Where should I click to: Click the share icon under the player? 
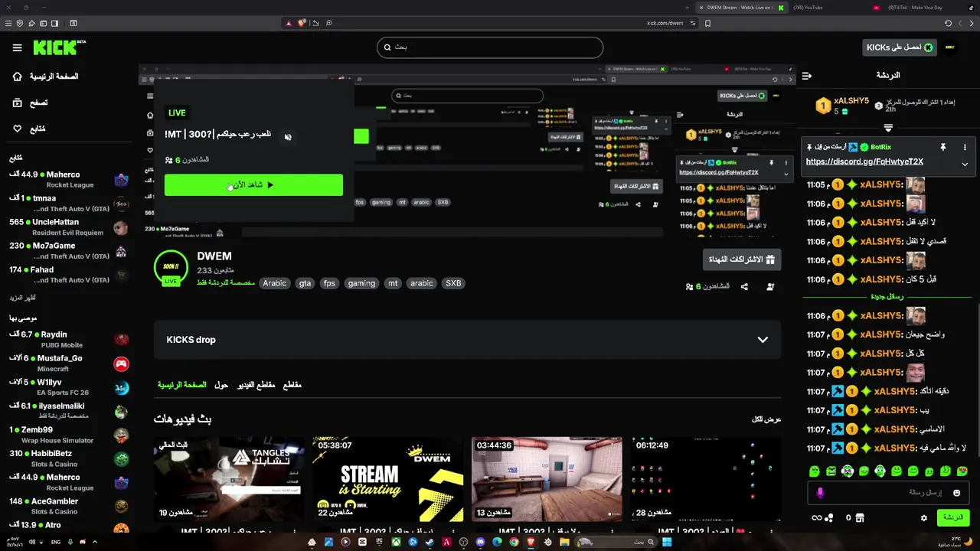[x=744, y=286]
